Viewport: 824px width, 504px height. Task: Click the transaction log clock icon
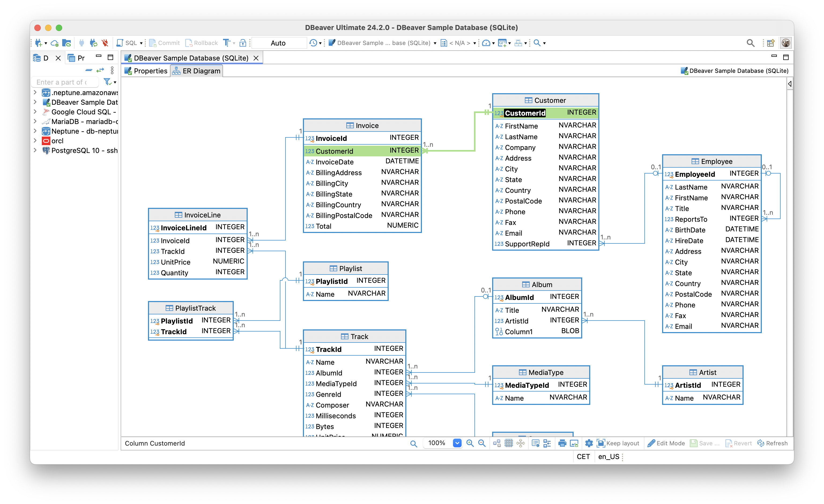313,43
